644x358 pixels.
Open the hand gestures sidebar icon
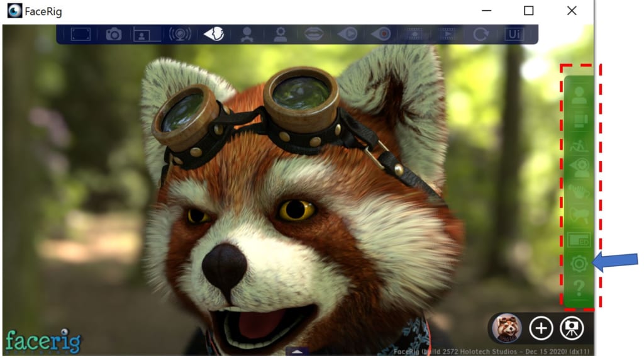579,193
